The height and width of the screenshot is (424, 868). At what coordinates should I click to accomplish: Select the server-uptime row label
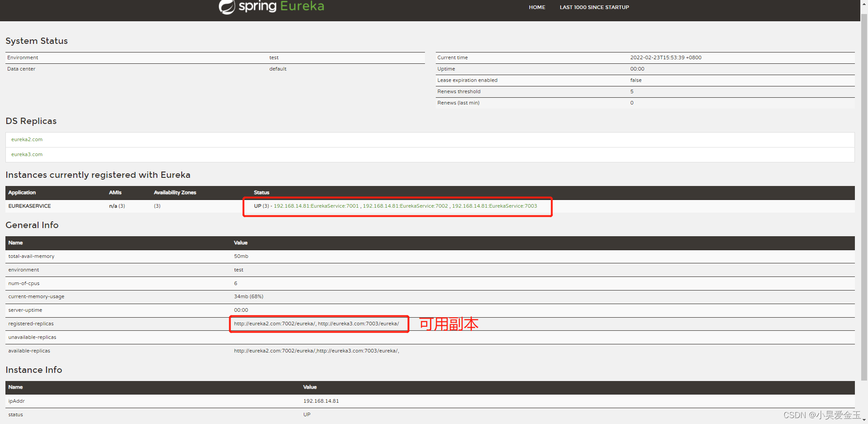tap(25, 310)
